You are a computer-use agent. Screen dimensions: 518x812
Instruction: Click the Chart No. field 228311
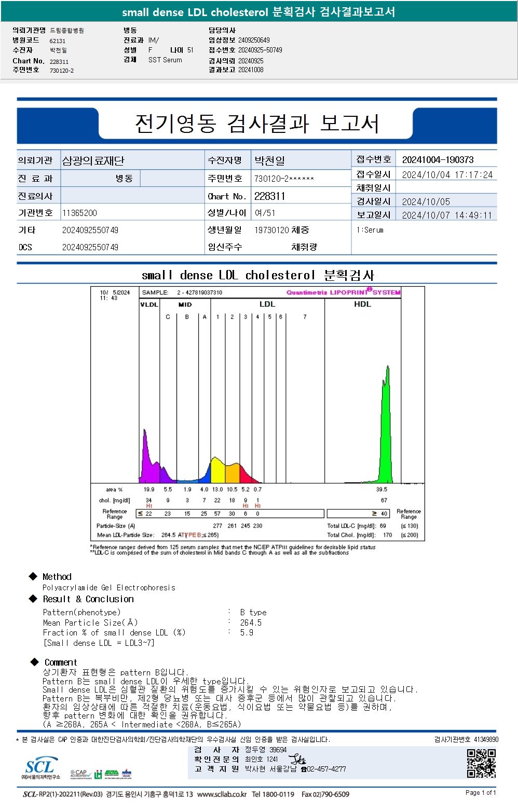[x=269, y=196]
